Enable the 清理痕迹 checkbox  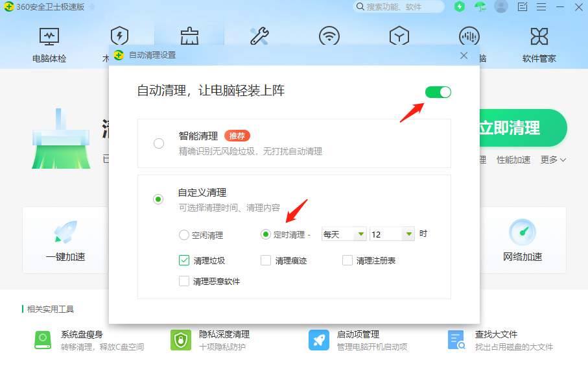coord(266,261)
